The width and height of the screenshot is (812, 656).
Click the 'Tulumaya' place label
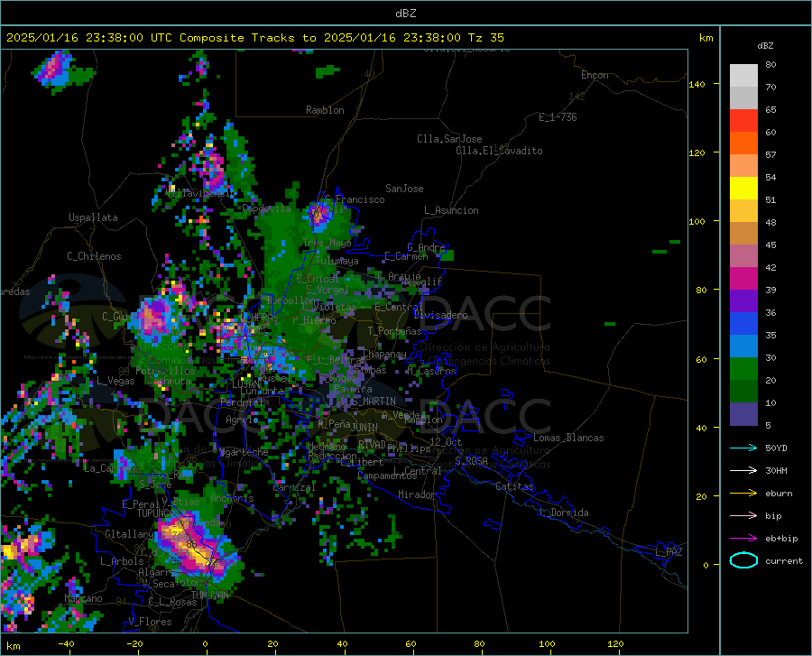(337, 261)
